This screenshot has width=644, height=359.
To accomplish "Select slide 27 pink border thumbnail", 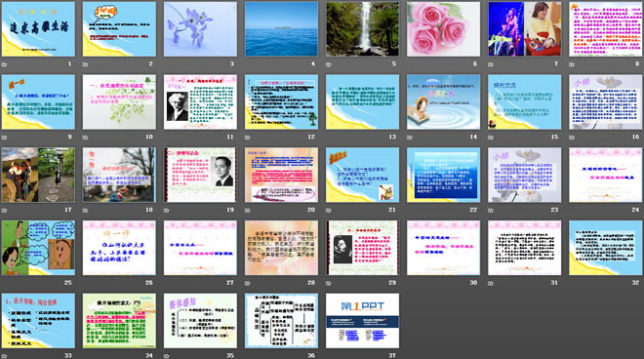I will tap(200, 248).
